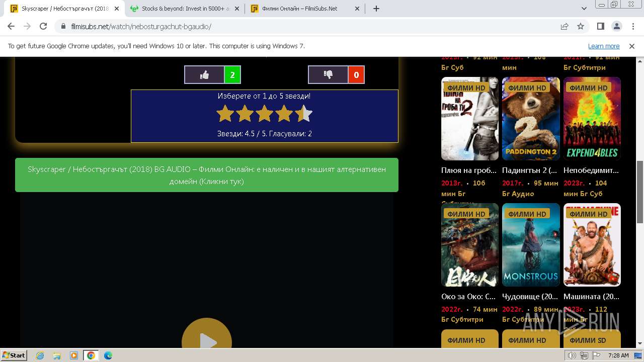Click the address bar URL
Screen dimensions: 644x362
tap(141, 27)
